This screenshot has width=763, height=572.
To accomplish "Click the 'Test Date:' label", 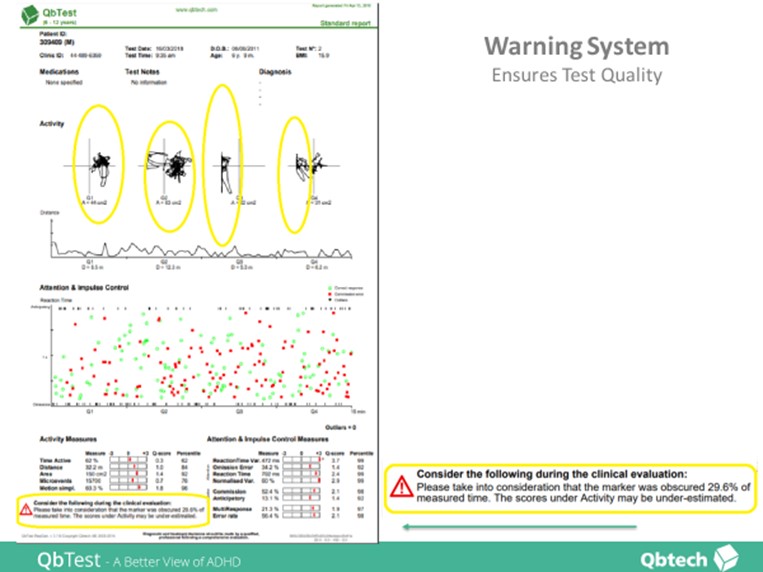I will pyautogui.click(x=139, y=49).
